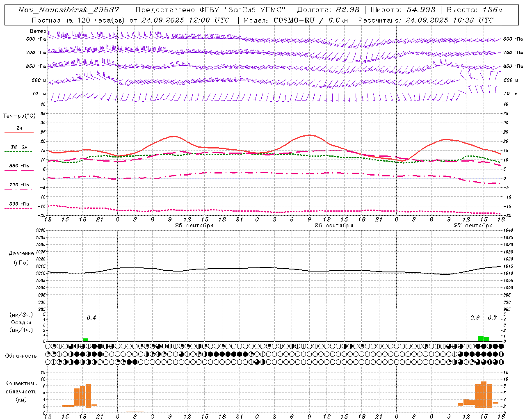Click the green precipitation bar under 0.4
The height and width of the screenshot is (420, 525).
[85, 340]
